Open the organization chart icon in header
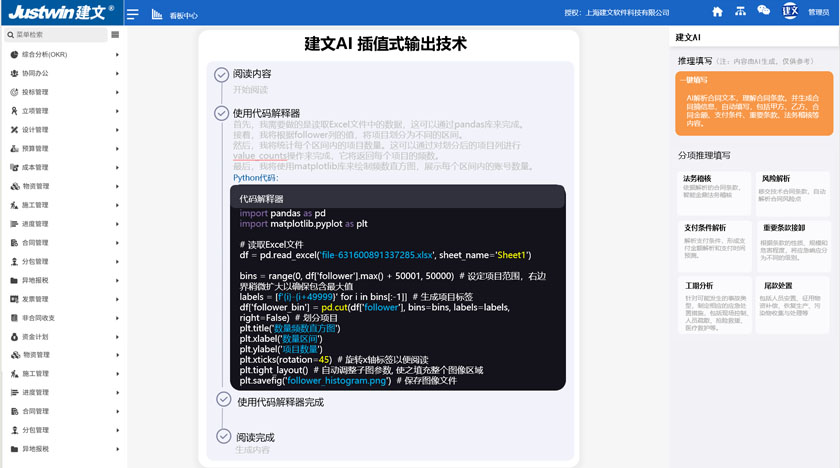 (741, 12)
